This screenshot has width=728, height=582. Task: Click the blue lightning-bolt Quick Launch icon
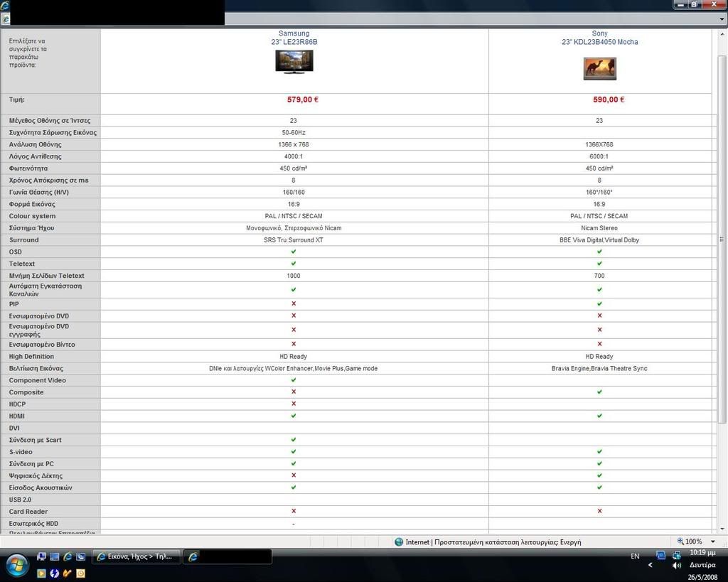[x=54, y=573]
